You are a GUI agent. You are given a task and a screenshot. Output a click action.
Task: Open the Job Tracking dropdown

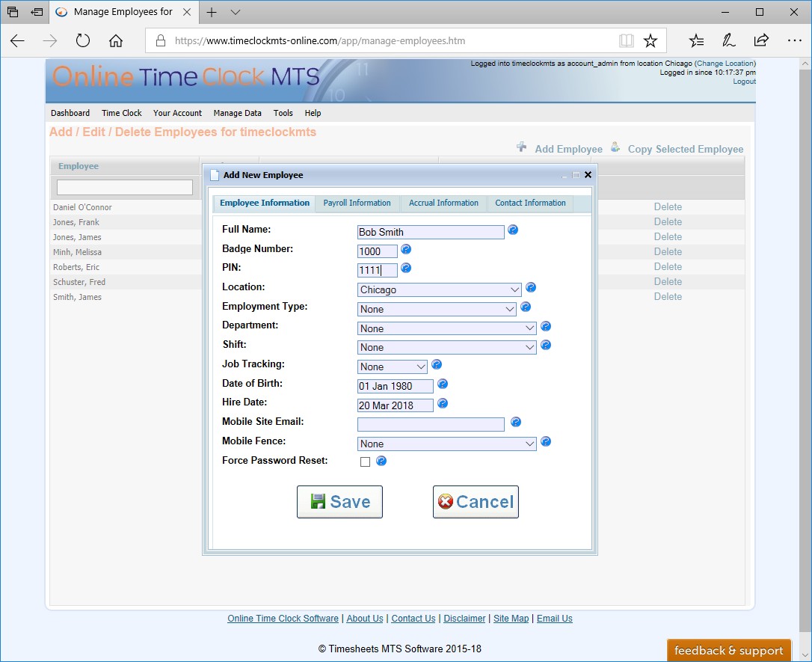[392, 367]
